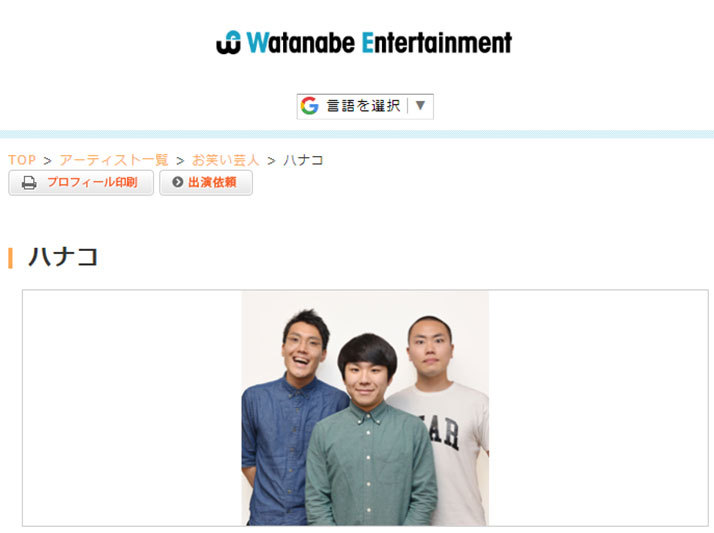Click the ハナコ page heading
The image size is (714, 533).
click(x=63, y=257)
